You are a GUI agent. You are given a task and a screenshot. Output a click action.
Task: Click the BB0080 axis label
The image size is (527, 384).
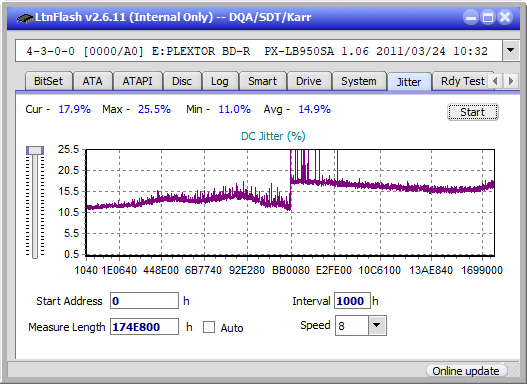291,270
